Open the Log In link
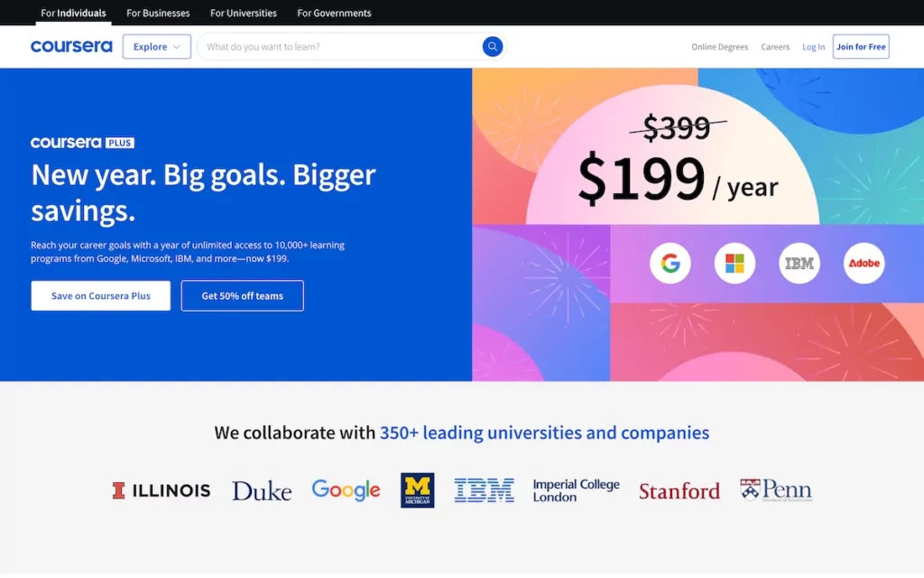 (814, 47)
